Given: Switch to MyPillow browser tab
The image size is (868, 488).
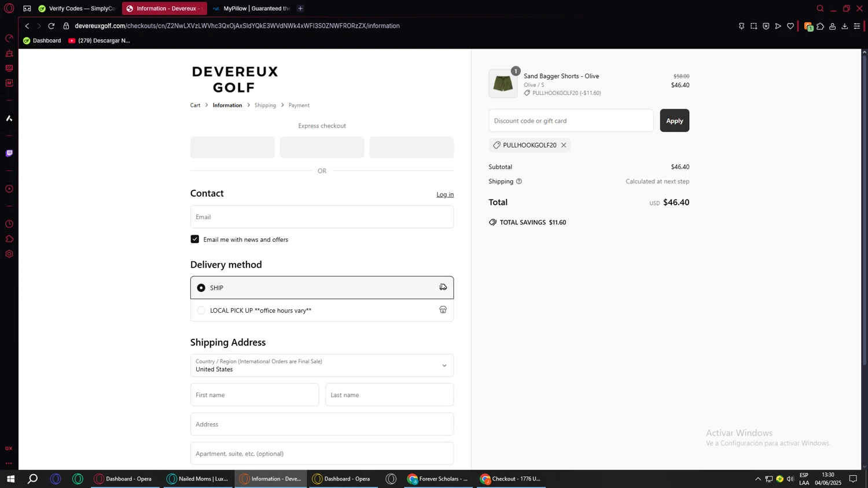Looking at the screenshot, I should [252, 9].
